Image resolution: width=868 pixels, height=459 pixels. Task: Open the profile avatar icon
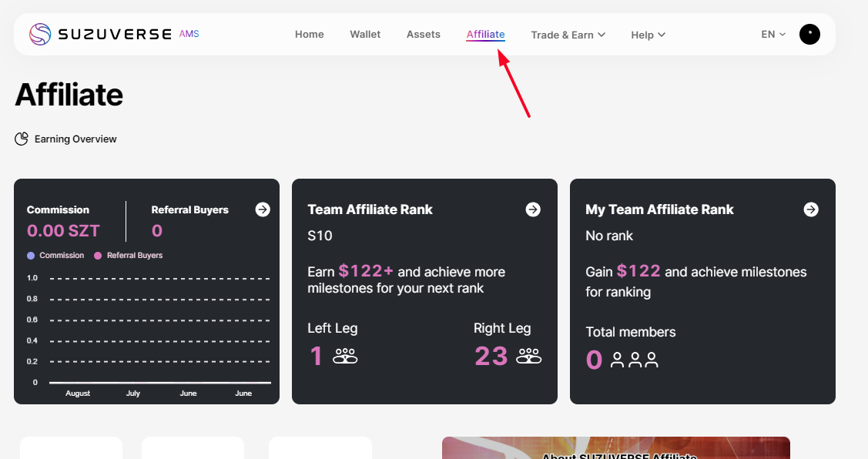[809, 34]
